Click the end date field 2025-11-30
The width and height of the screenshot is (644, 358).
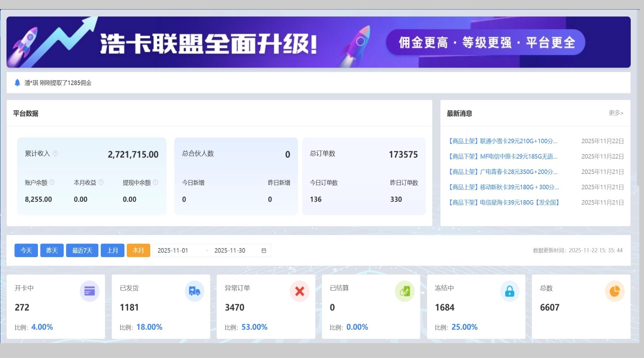(x=229, y=250)
